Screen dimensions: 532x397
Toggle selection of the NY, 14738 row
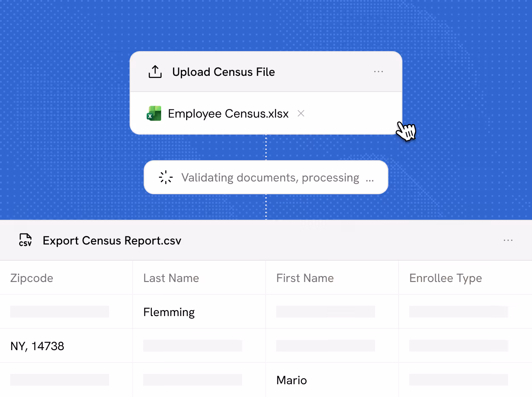[37, 346]
